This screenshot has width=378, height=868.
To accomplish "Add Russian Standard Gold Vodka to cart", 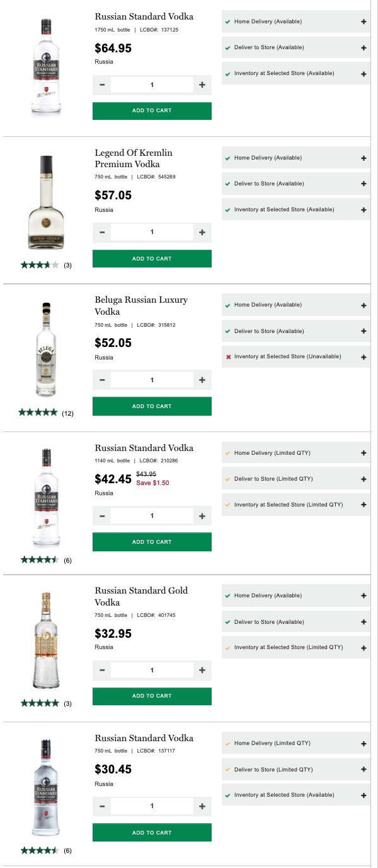I will tap(152, 696).
